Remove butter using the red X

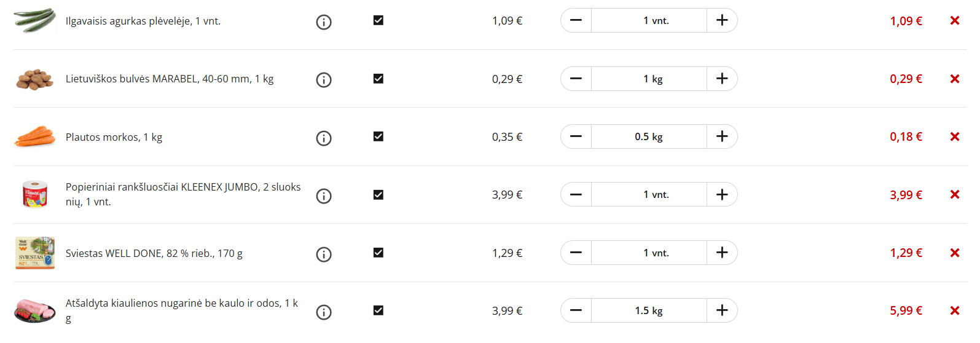(954, 253)
